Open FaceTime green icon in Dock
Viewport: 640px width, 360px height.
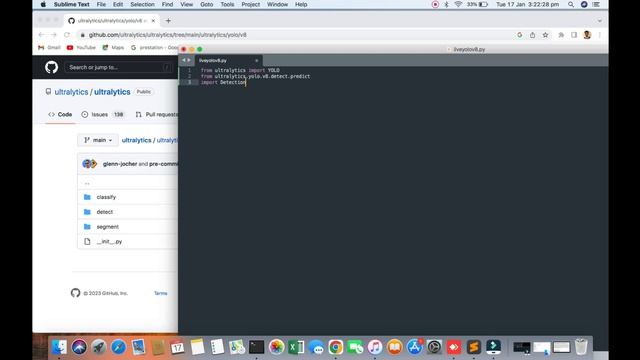[x=355, y=347]
